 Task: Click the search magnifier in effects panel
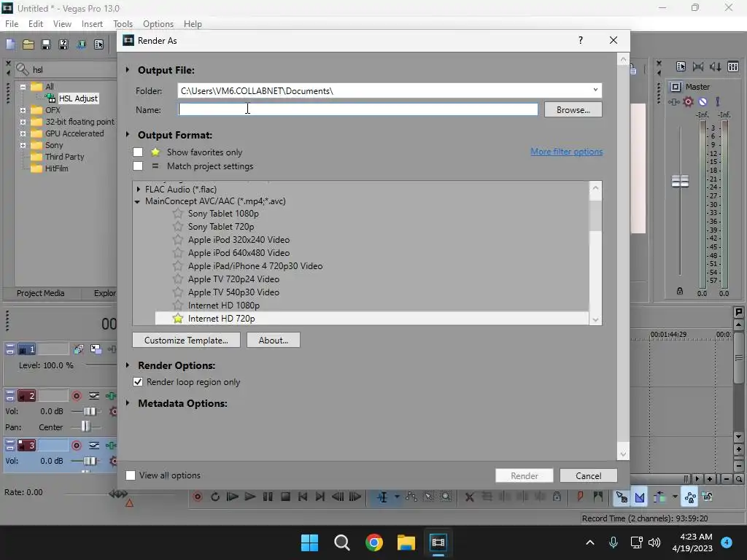click(22, 69)
